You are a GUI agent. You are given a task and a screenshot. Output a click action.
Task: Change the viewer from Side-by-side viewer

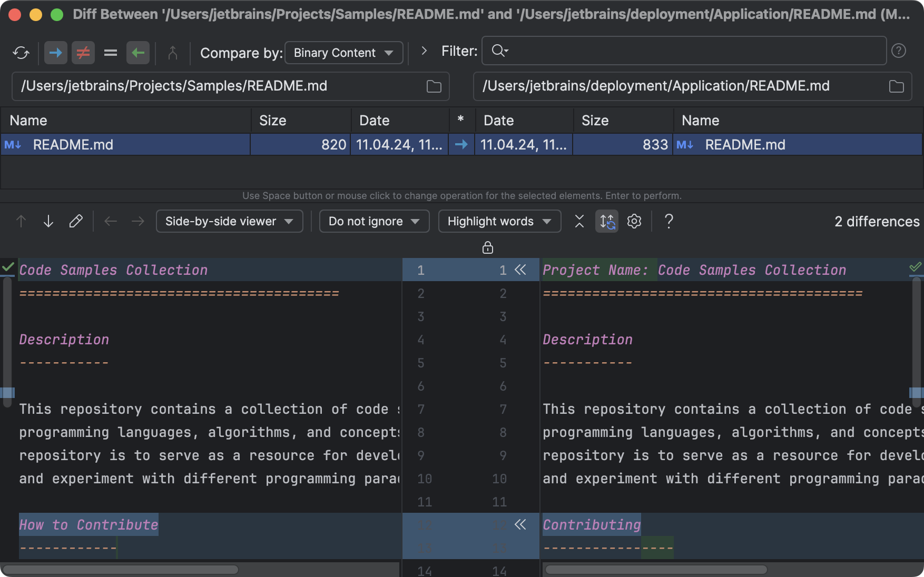point(229,221)
